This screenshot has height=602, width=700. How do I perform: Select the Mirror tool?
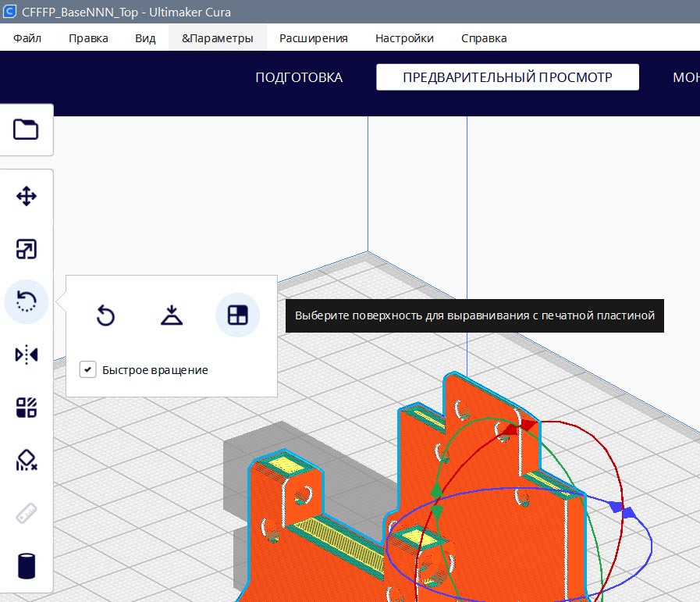click(x=27, y=354)
